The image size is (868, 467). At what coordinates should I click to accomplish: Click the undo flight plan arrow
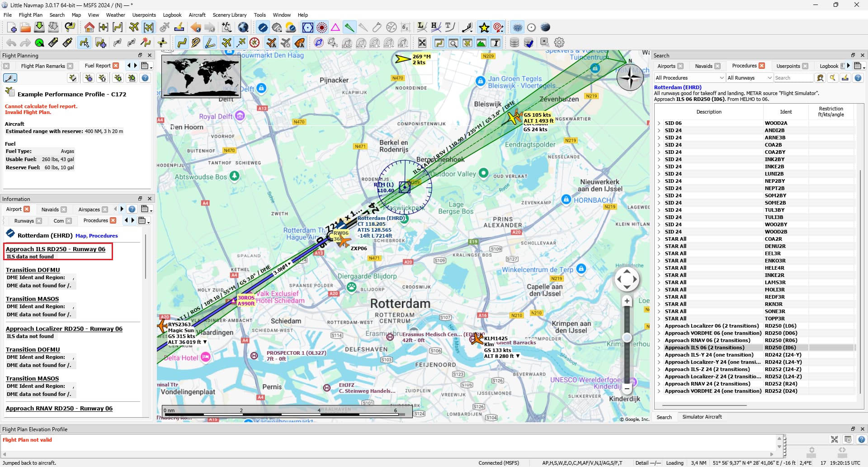[x=11, y=43]
